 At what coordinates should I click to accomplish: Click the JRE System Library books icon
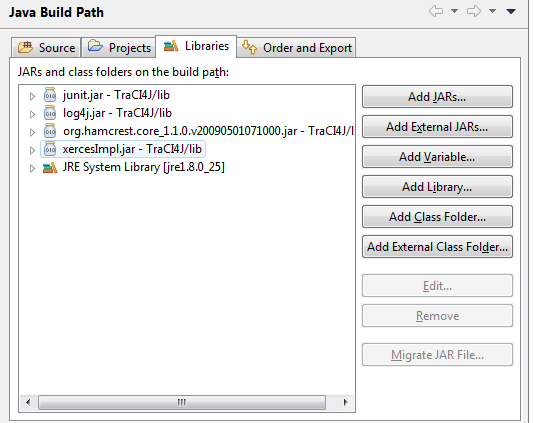coord(50,168)
